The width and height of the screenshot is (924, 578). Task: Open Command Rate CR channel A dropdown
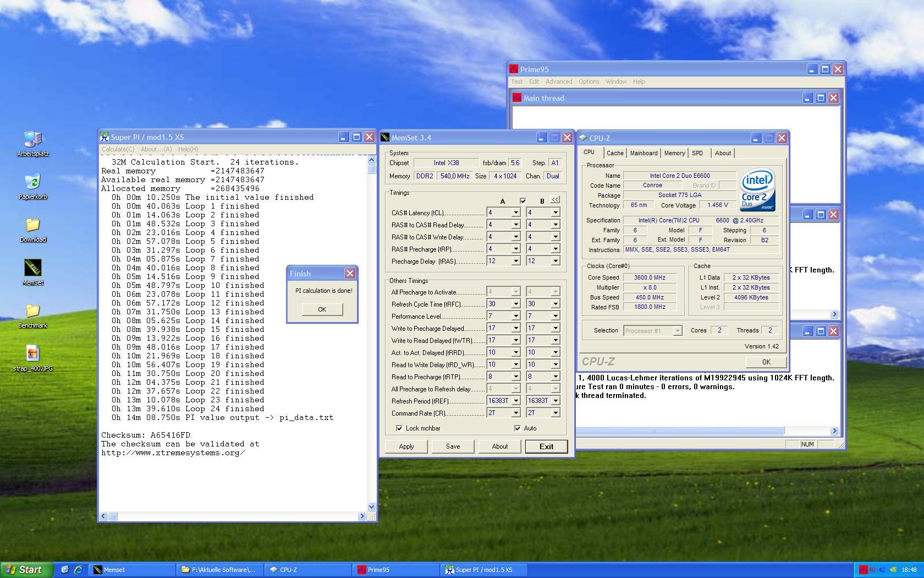pyautogui.click(x=516, y=413)
